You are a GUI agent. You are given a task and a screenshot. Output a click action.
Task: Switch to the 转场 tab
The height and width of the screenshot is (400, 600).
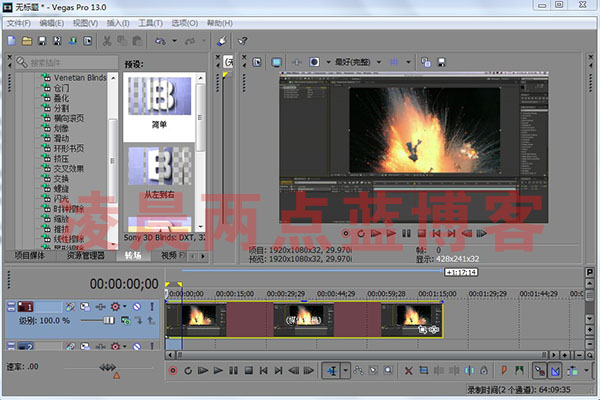point(133,255)
